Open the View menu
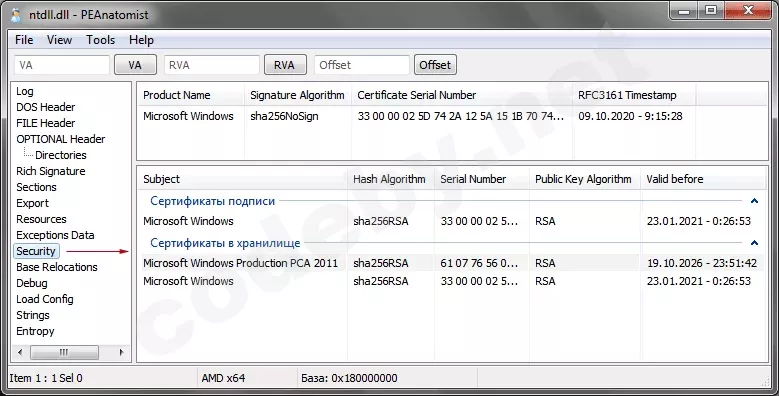 pyautogui.click(x=59, y=40)
